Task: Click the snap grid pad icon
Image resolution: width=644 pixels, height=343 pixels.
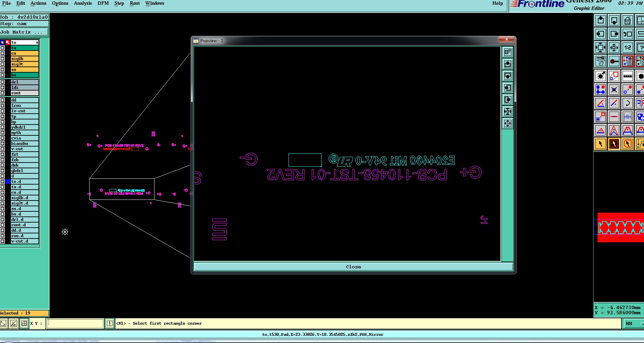Action: pyautogui.click(x=614, y=61)
